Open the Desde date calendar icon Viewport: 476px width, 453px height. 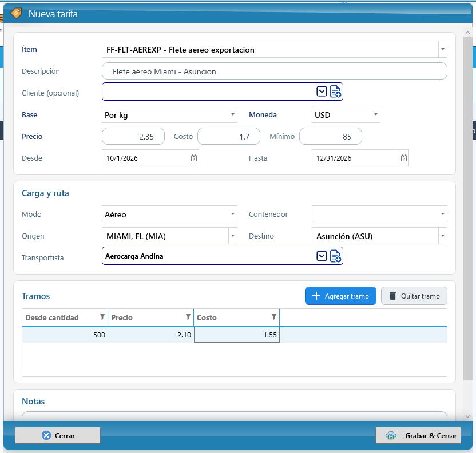[x=194, y=158]
